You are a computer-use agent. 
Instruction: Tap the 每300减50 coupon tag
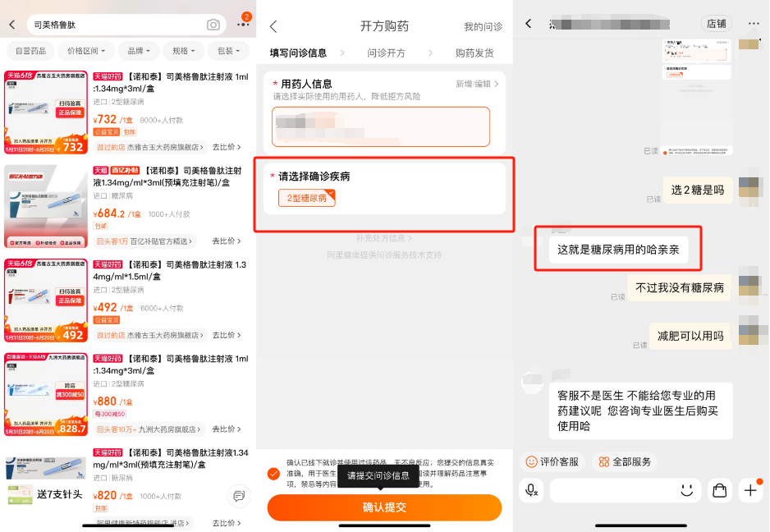109,414
